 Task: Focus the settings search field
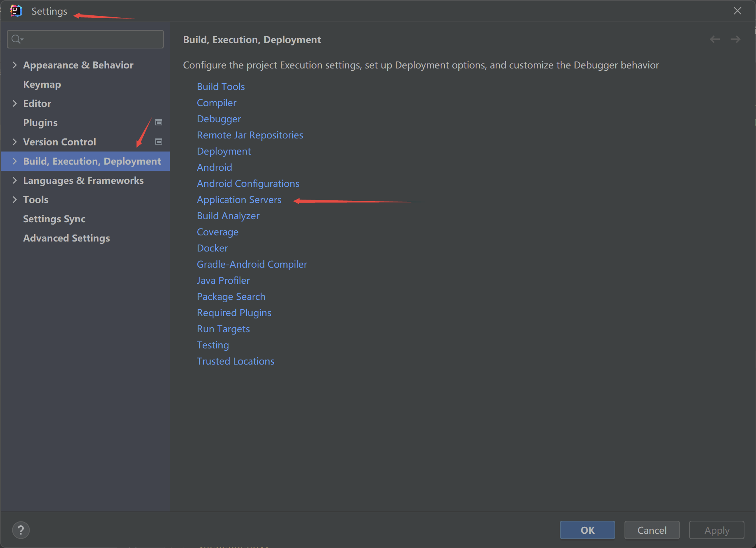(92, 39)
